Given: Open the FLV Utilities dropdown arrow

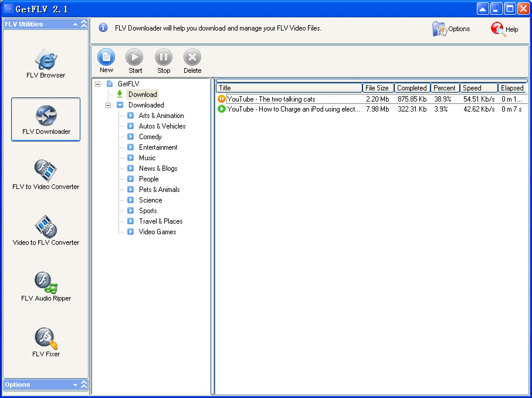Looking at the screenshot, I should [75, 24].
